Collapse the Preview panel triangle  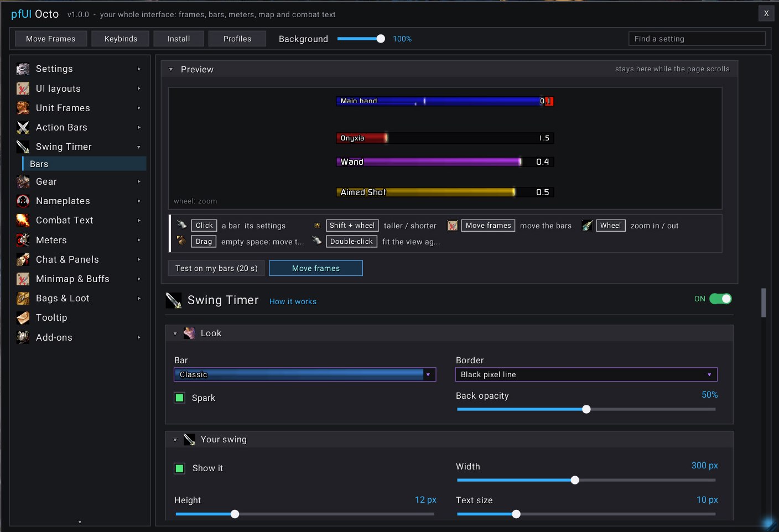point(171,70)
